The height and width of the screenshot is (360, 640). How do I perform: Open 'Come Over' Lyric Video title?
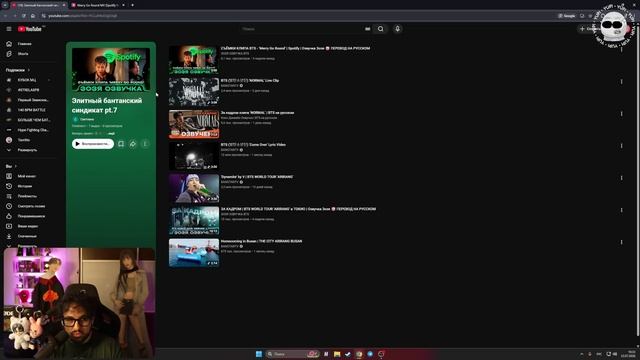253,145
